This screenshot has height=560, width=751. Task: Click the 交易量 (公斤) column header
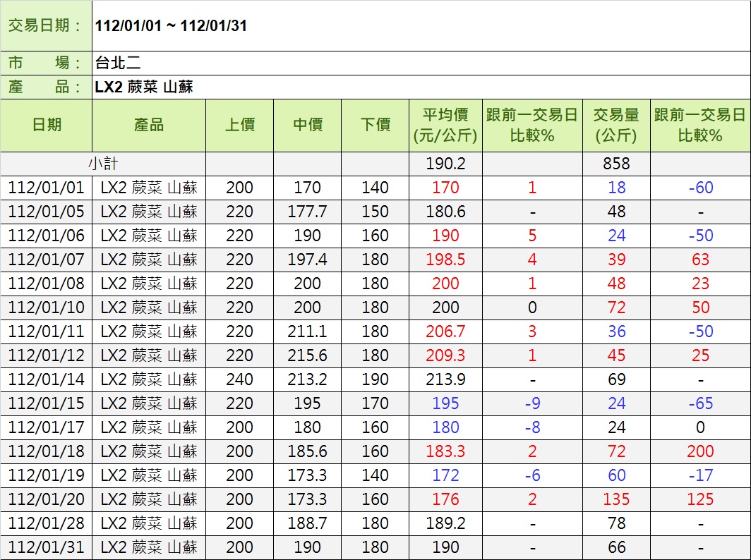pos(616,125)
